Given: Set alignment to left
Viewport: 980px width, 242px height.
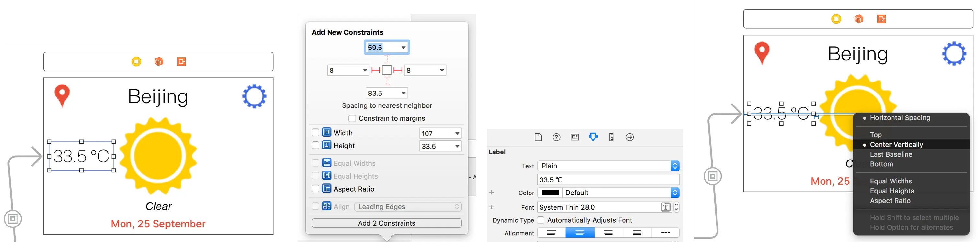Looking at the screenshot, I should point(551,233).
